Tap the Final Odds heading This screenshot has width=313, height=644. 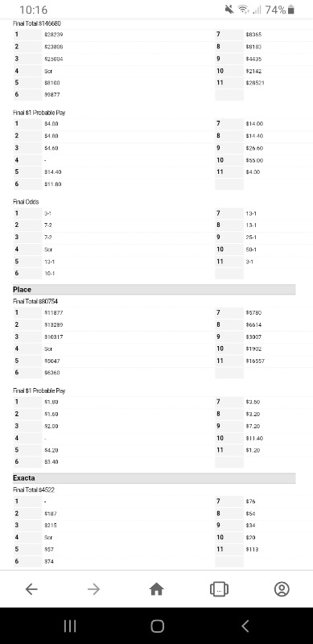(26, 202)
